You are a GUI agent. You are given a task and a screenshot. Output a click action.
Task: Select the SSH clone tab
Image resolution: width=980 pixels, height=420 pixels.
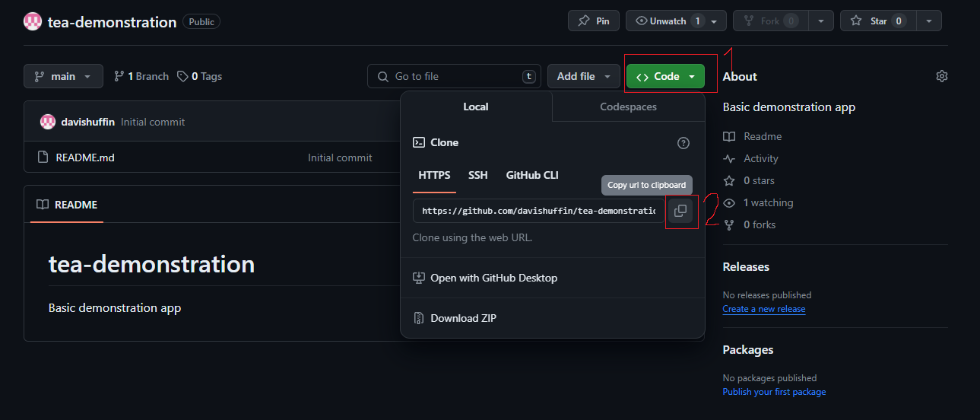coord(478,175)
